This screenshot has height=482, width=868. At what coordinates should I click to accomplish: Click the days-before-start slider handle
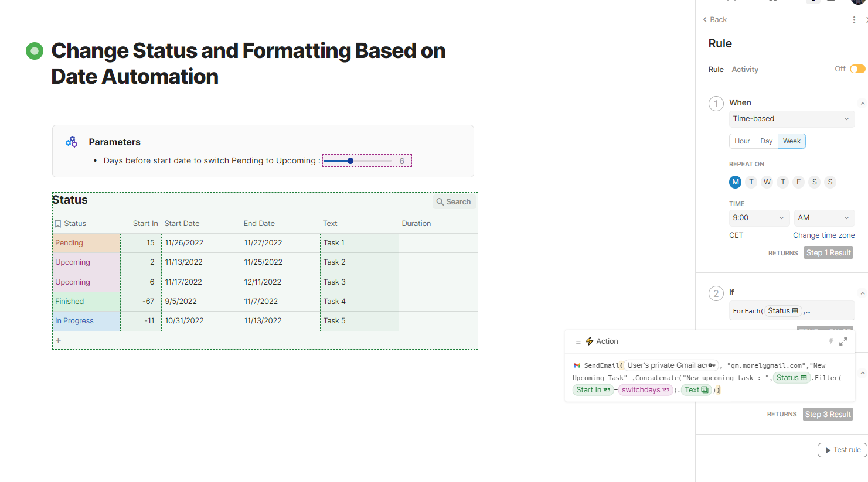350,160
